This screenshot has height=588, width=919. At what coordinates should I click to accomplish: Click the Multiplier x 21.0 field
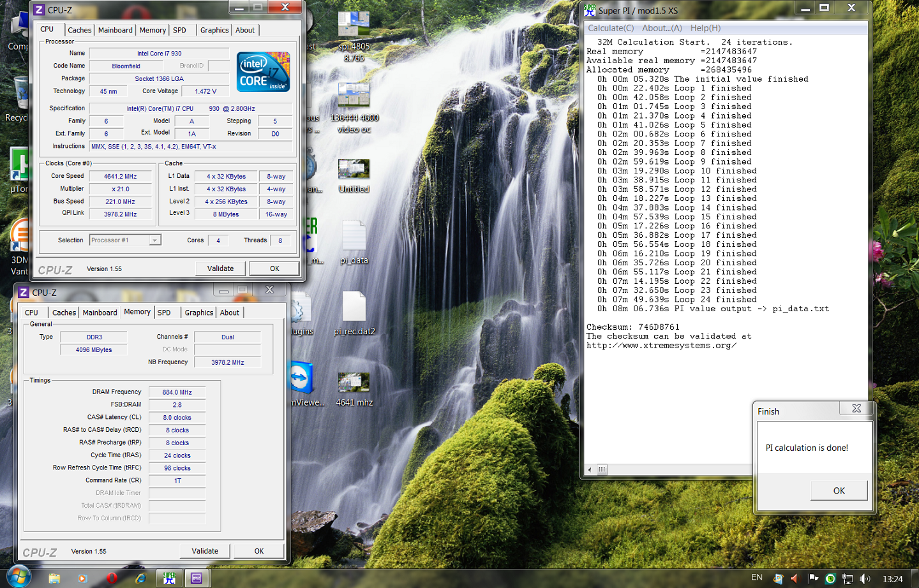[121, 189]
